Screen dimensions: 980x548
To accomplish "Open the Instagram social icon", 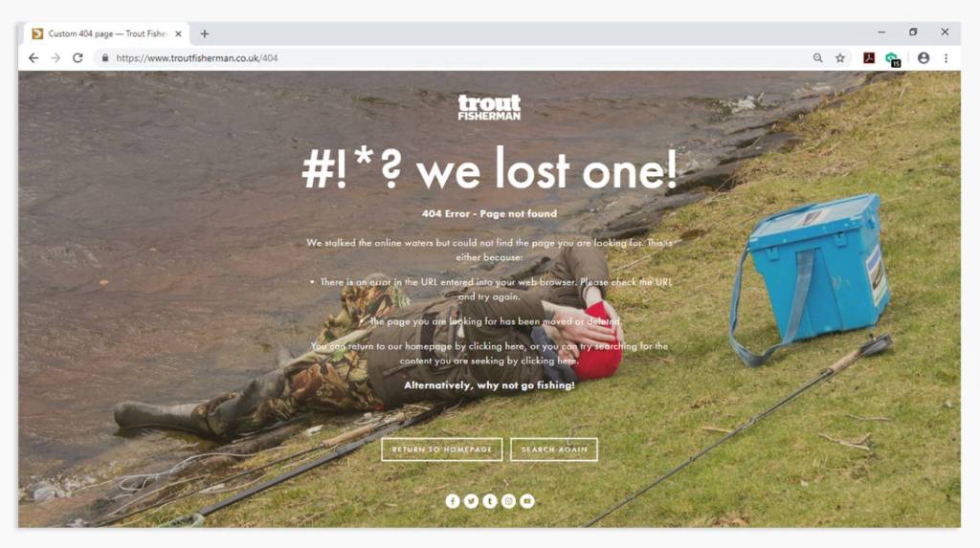I will click(509, 501).
